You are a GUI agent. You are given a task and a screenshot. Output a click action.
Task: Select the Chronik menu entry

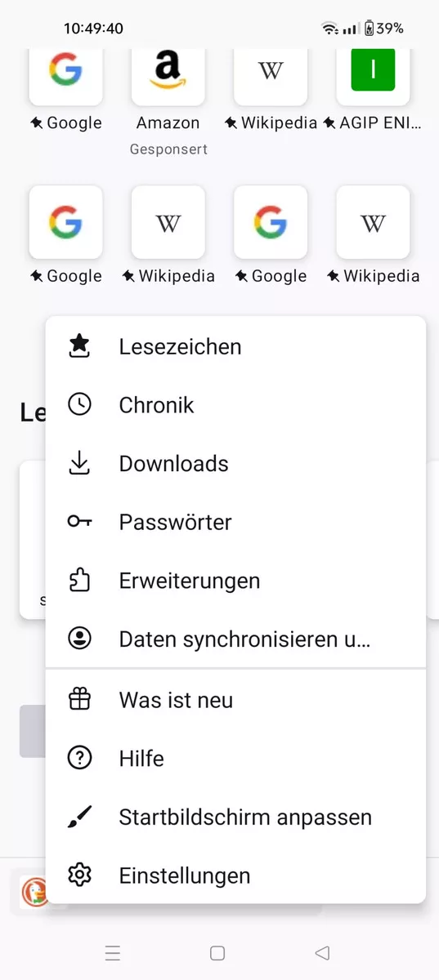tap(235, 405)
